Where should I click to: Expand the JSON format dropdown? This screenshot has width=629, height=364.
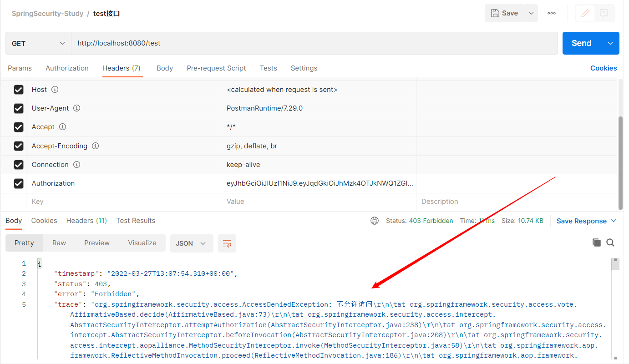[191, 243]
